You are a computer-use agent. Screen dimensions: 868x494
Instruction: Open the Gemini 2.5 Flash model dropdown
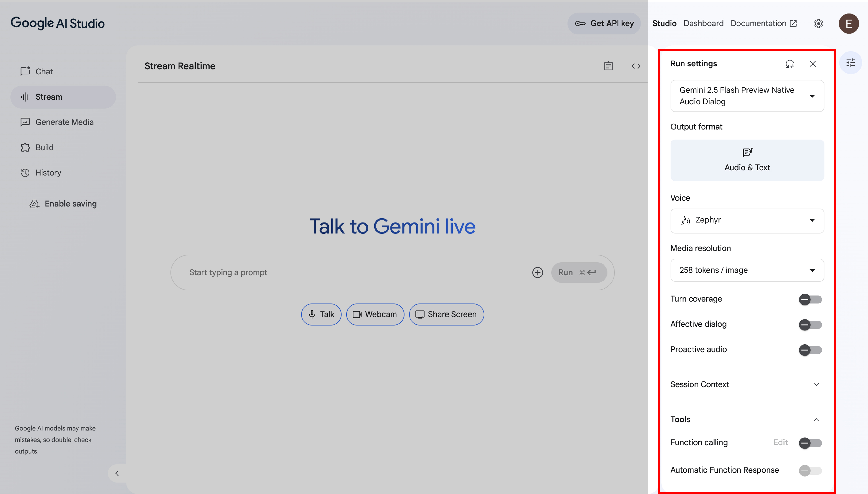click(747, 96)
